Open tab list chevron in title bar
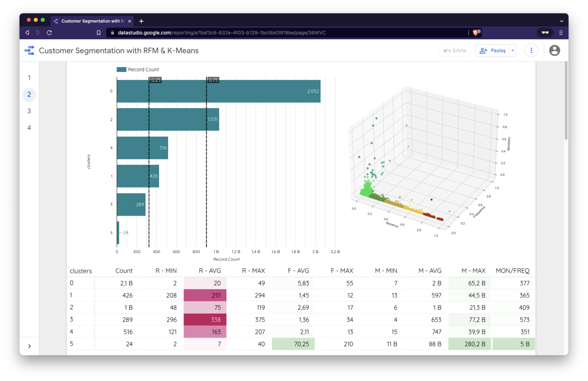588x381 pixels. coord(561,21)
